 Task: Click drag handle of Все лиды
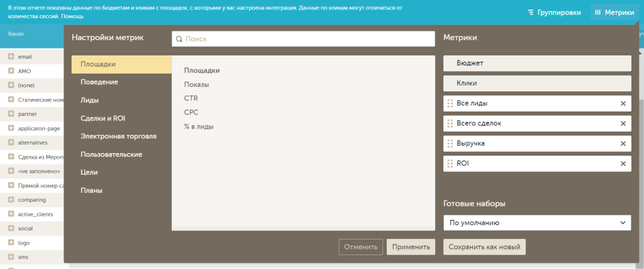(x=450, y=103)
